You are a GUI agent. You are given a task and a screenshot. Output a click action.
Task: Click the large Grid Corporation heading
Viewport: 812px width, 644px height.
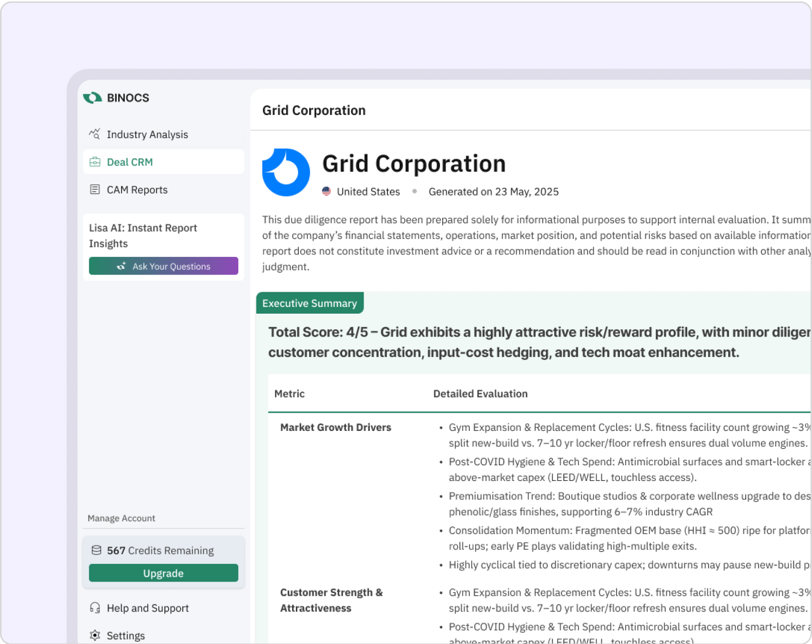[414, 164]
